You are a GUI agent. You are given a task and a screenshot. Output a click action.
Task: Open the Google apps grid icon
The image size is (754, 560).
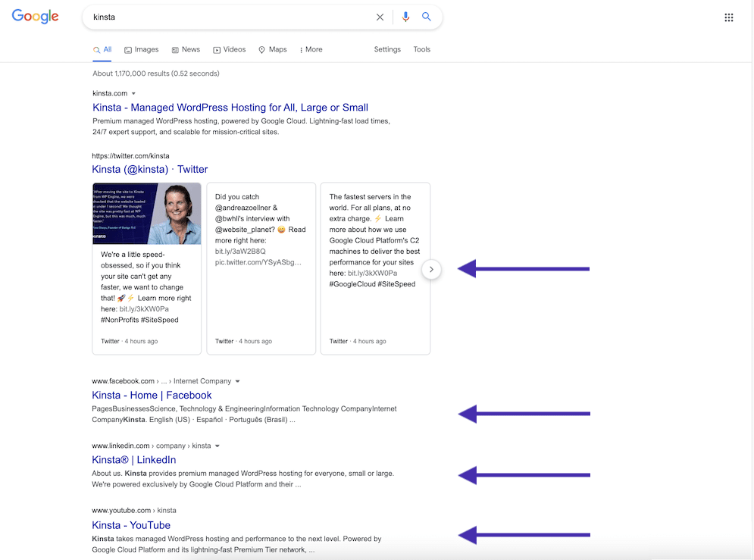pyautogui.click(x=728, y=17)
